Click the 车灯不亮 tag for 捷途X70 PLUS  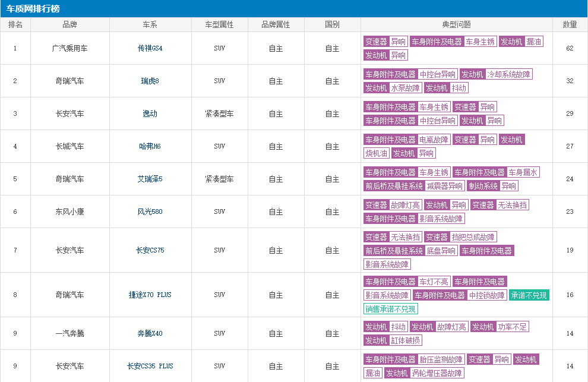click(x=434, y=282)
